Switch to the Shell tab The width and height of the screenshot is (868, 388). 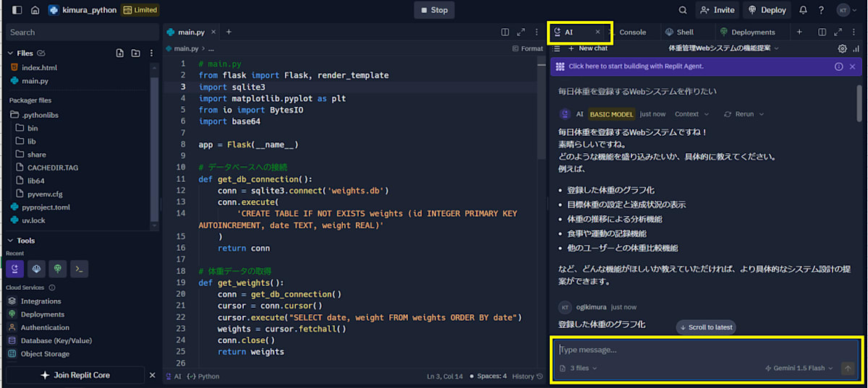(679, 32)
